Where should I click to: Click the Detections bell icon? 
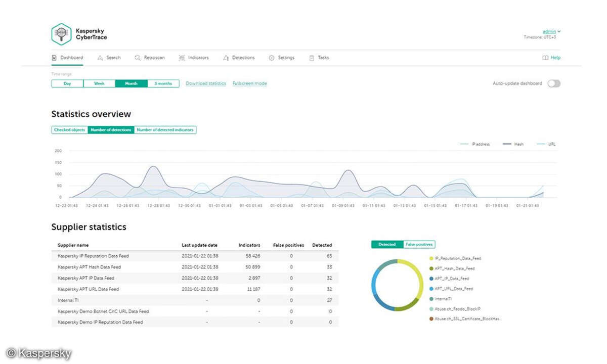point(226,58)
